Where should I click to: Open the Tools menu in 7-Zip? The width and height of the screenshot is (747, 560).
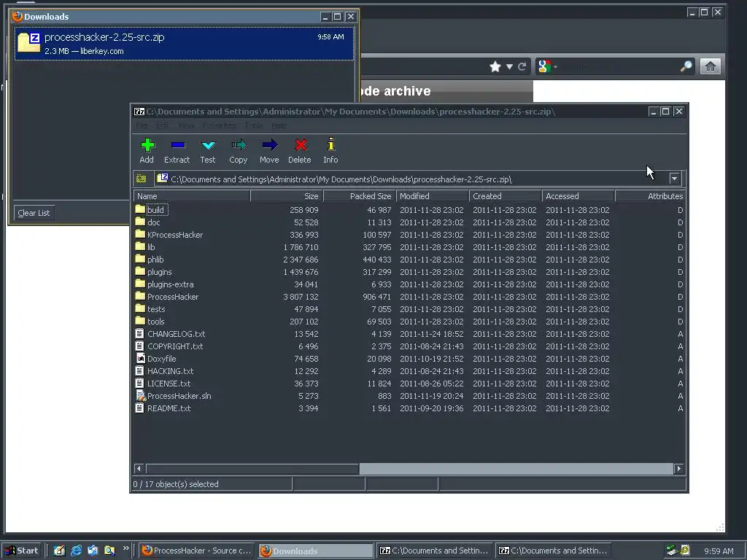point(253,125)
